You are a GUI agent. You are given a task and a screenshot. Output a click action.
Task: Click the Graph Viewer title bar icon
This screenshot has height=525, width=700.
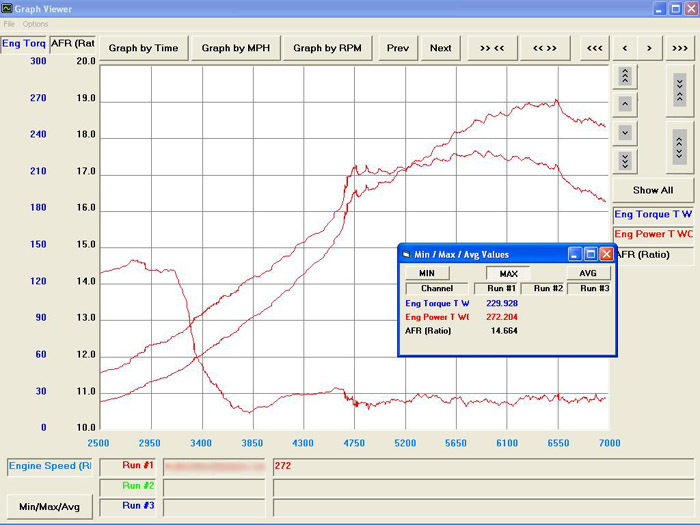coord(6,8)
